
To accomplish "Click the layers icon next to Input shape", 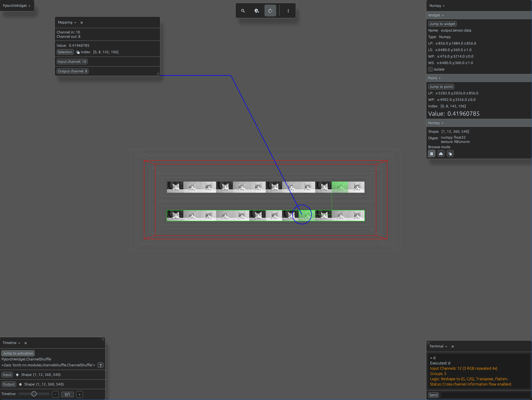I will point(17,375).
